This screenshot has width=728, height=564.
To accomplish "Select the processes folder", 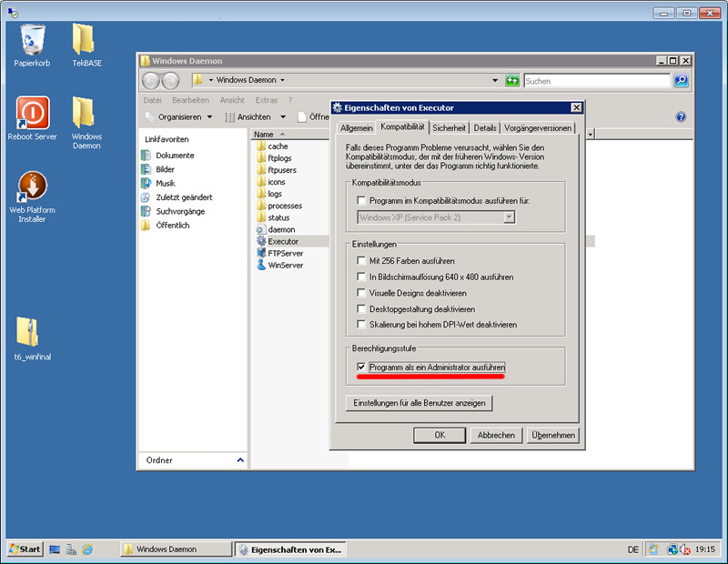I will point(279,206).
